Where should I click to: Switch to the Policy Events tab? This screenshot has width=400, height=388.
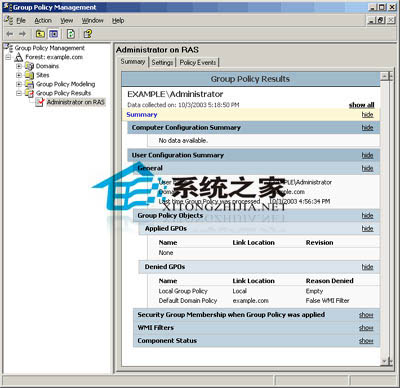198,62
